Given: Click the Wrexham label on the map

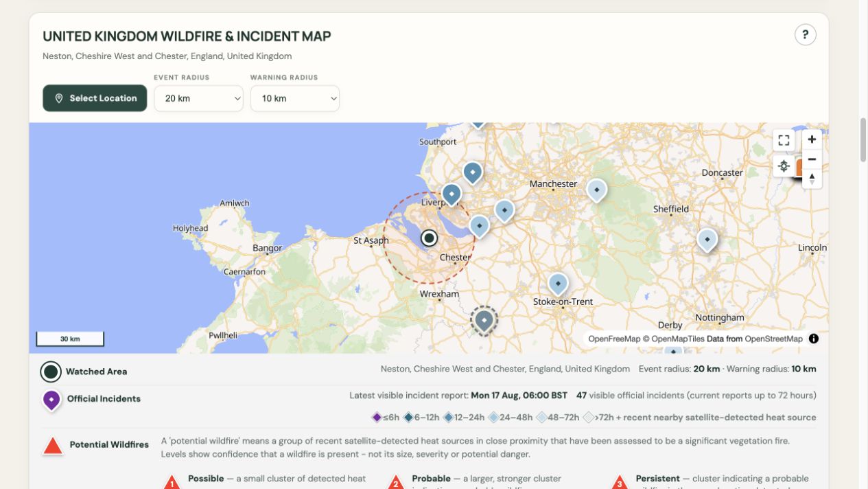Looking at the screenshot, I should pyautogui.click(x=439, y=294).
